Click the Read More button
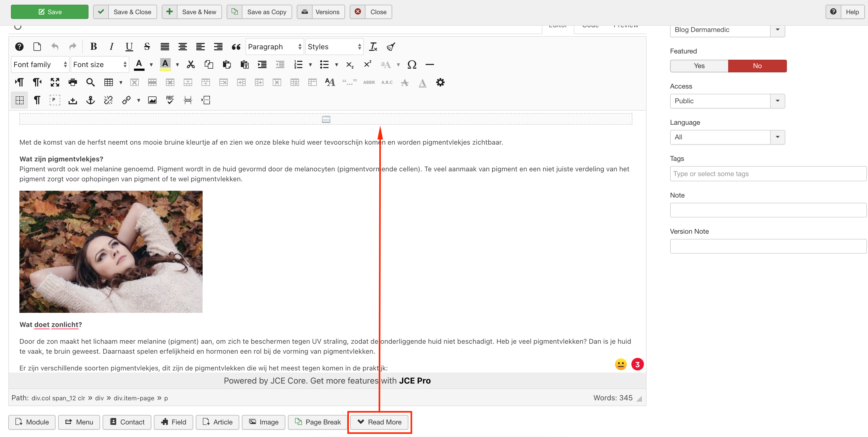This screenshot has height=437, width=868. pyautogui.click(x=379, y=422)
